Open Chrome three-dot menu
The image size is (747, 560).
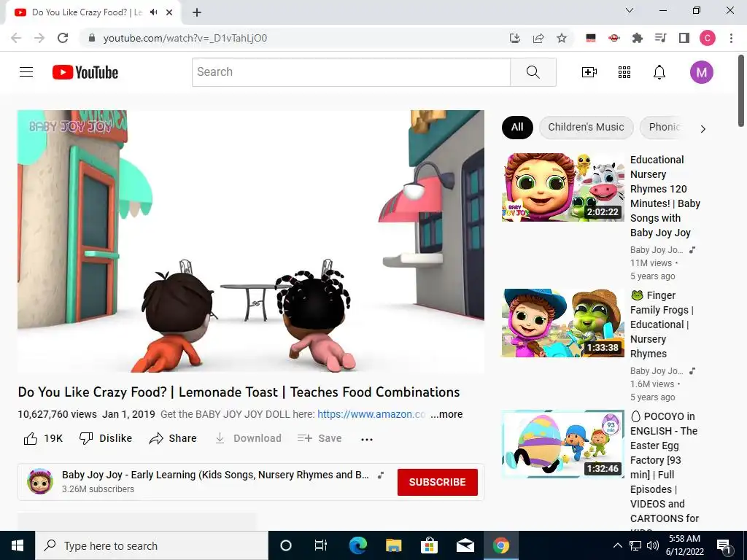pos(731,38)
